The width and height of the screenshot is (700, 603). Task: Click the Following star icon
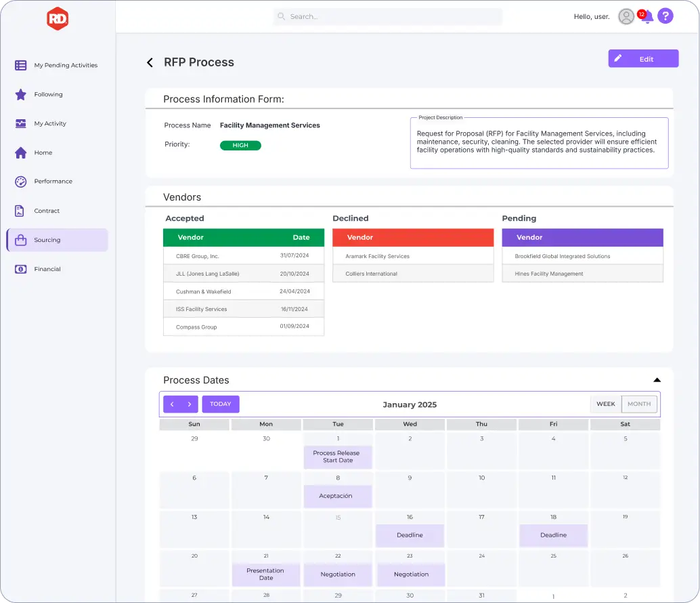[20, 95]
